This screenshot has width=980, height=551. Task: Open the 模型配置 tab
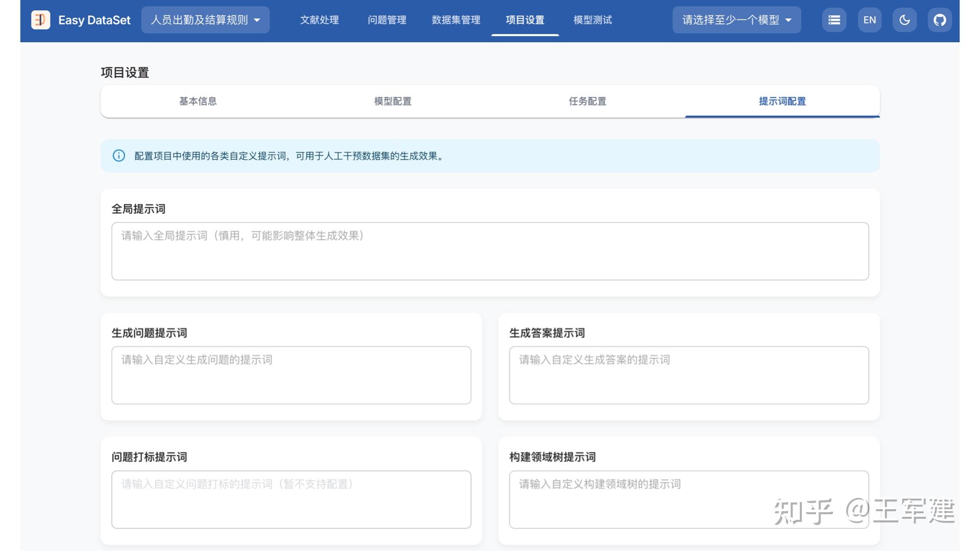tap(393, 102)
